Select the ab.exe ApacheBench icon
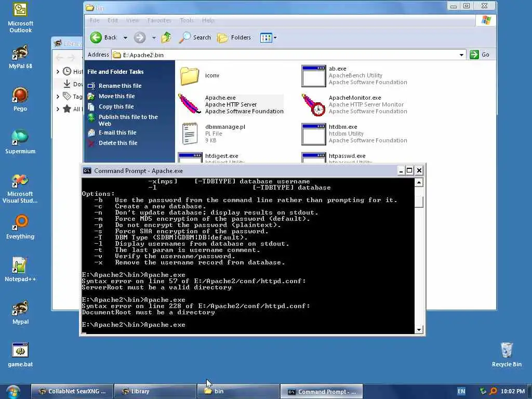Screen dimensions: 532x399 point(313,76)
